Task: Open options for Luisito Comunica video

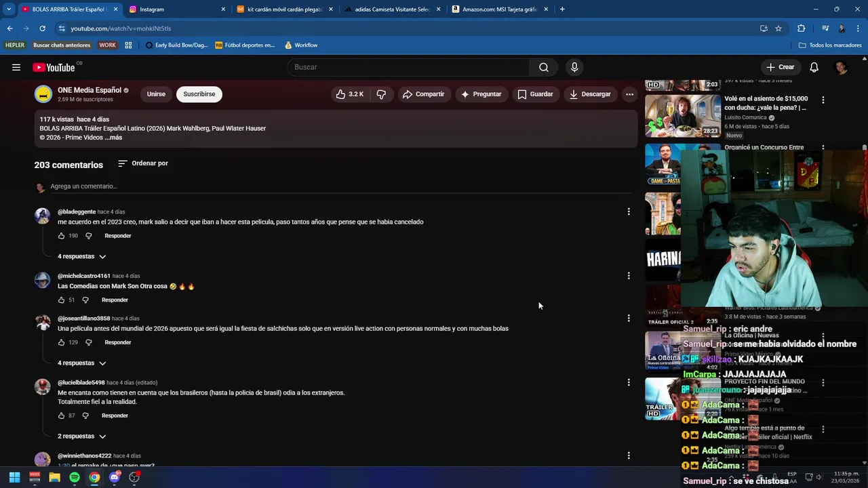Action: tap(823, 100)
